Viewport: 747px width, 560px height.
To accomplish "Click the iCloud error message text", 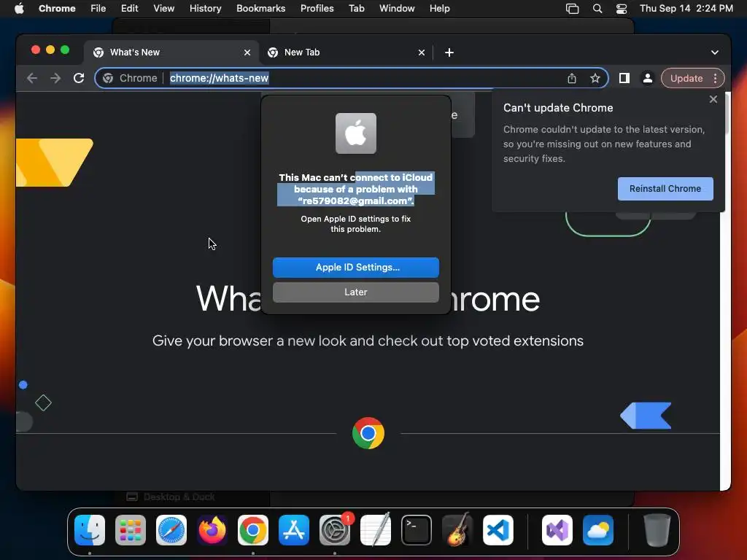I will 356,189.
